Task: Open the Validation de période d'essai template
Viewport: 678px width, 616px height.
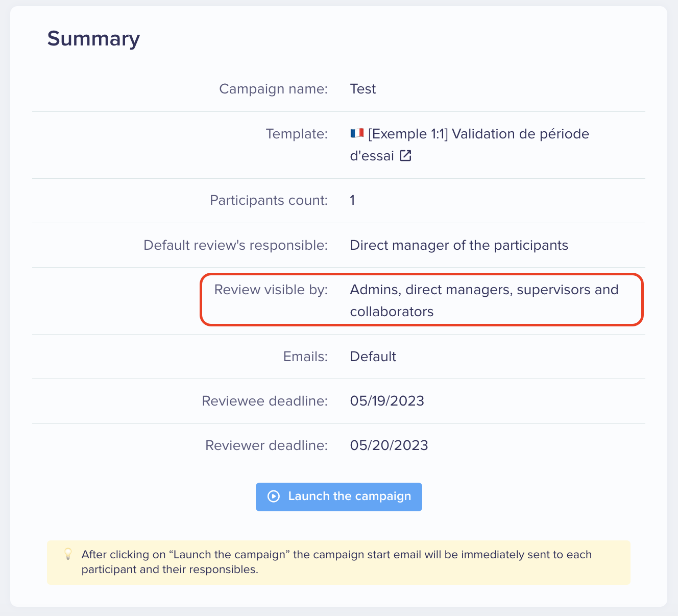Action: 469,145
